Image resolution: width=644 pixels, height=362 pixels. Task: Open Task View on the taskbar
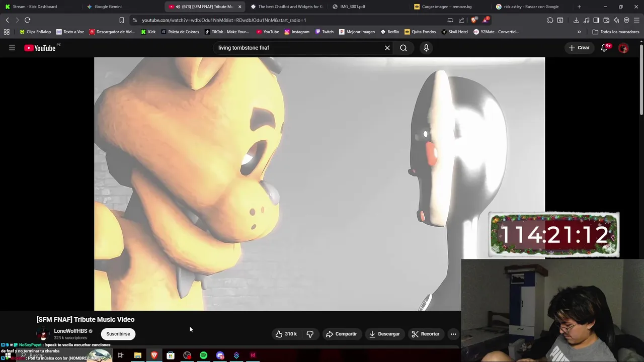[121, 355]
